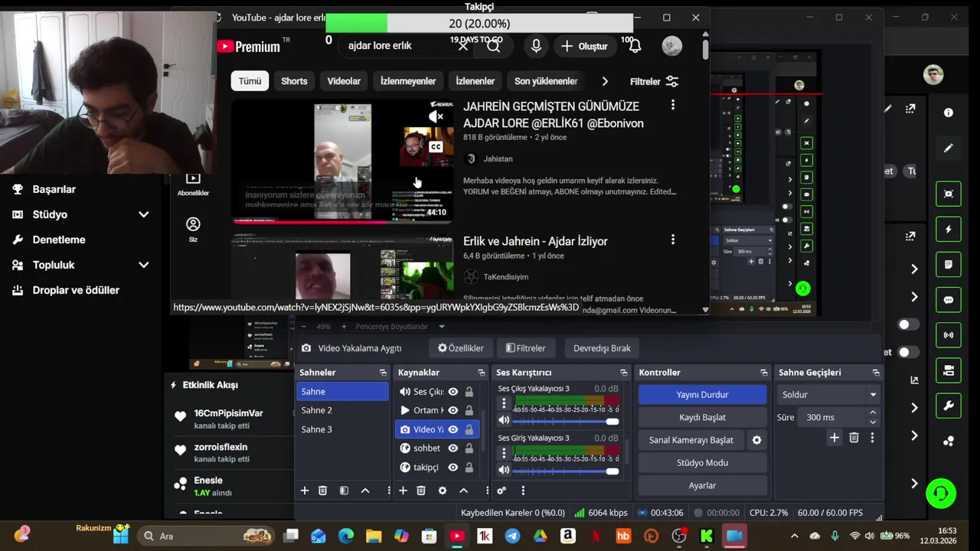The image size is (980, 551).
Task: Select the Son yüklenenler filter chip
Action: click(x=546, y=81)
